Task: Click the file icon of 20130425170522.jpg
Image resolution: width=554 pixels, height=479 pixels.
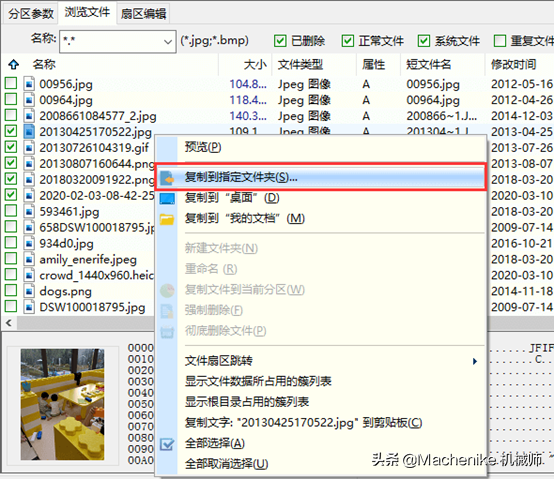Action: tap(29, 132)
